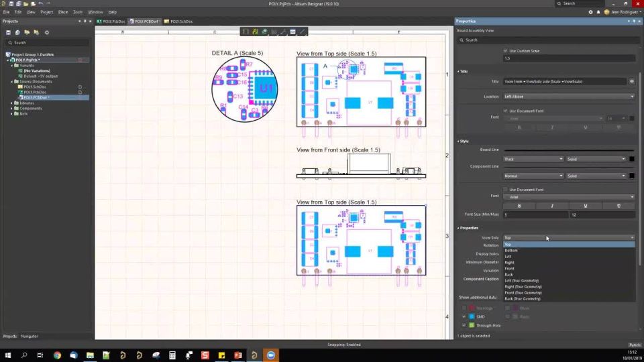Open Chrome from the Windows taskbar
This screenshot has height=362, width=644.
(x=57, y=355)
